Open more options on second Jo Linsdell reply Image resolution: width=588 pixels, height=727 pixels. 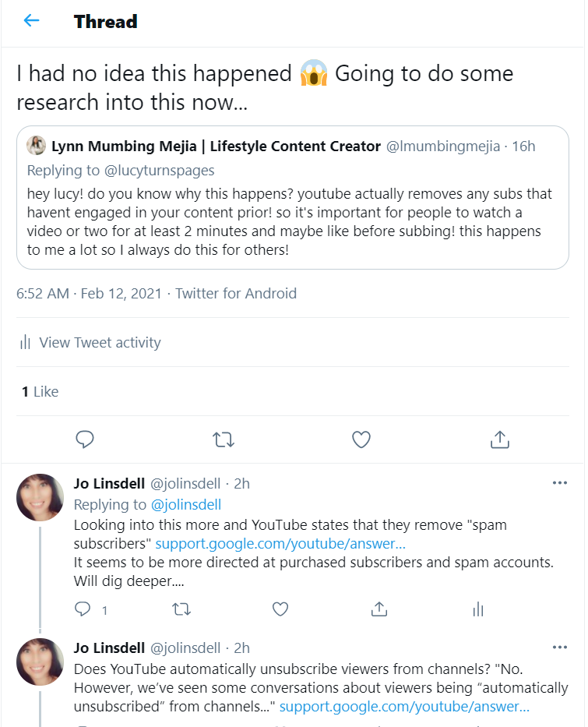click(x=559, y=648)
